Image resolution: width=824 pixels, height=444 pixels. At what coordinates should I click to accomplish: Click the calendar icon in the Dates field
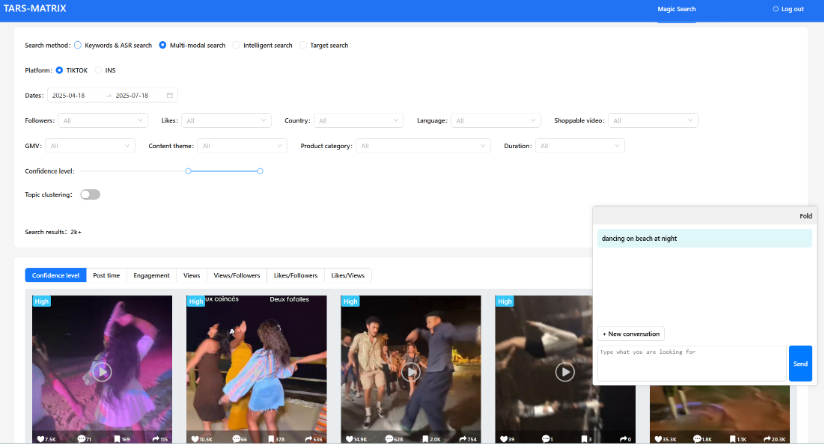click(170, 96)
